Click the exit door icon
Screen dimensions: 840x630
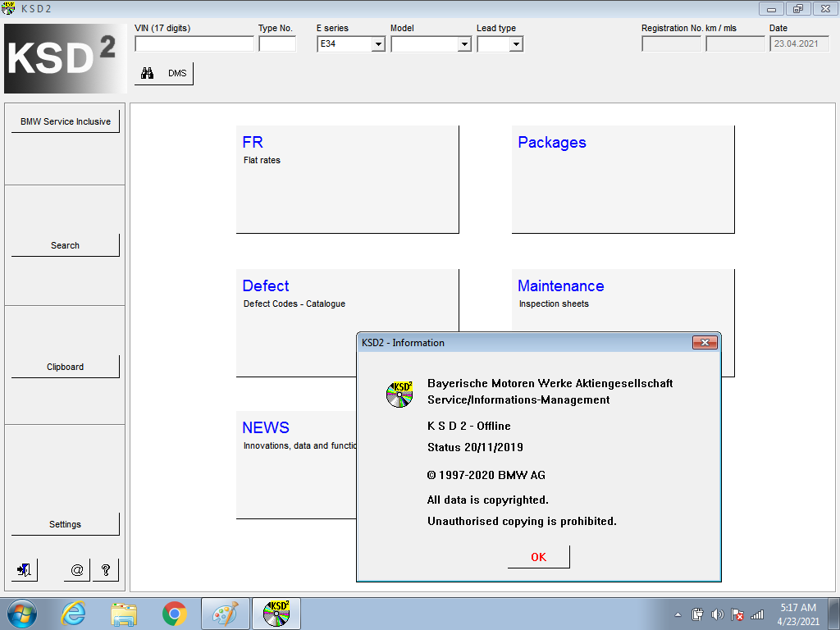tap(25, 570)
